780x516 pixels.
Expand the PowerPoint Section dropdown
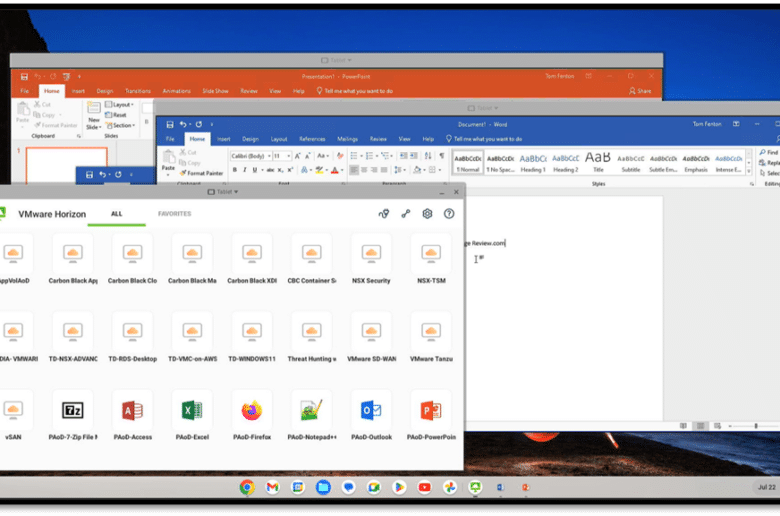(x=121, y=125)
